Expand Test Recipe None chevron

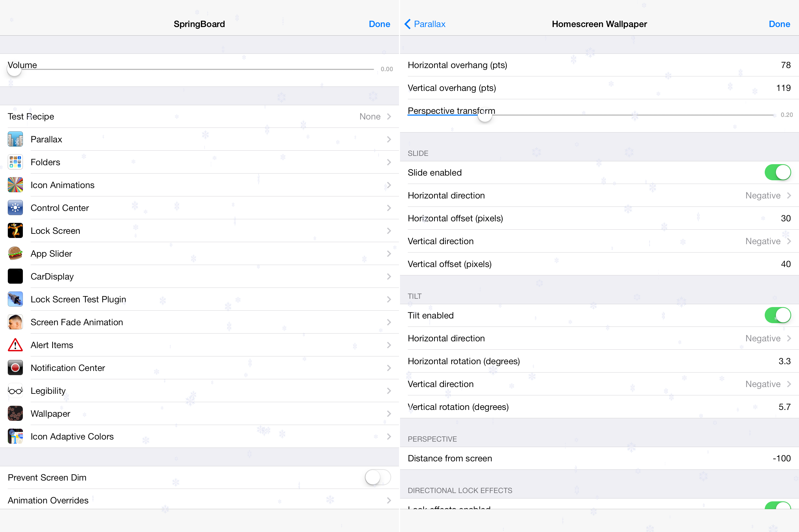click(389, 116)
